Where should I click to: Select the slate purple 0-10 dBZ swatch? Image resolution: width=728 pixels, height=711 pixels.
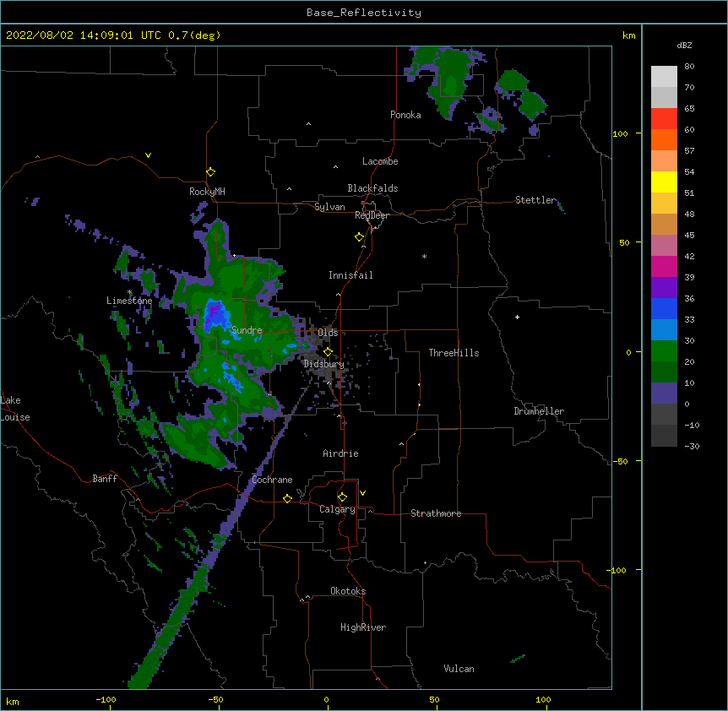664,393
